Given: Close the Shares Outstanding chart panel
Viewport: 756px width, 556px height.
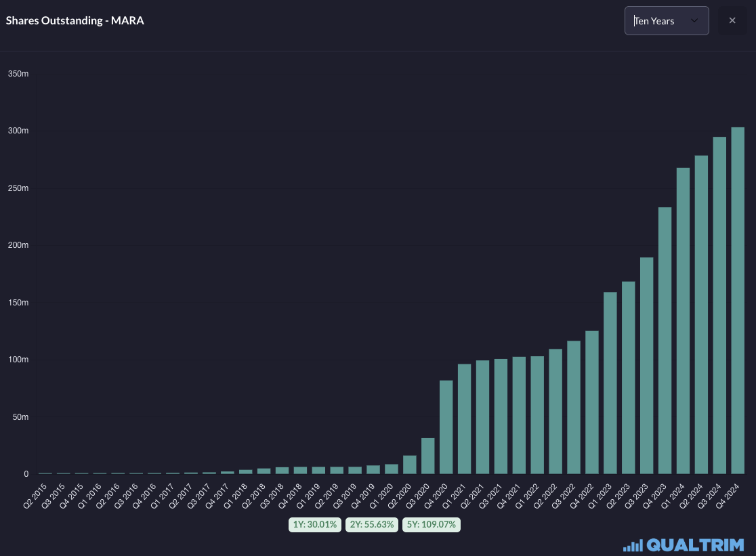Looking at the screenshot, I should (732, 21).
